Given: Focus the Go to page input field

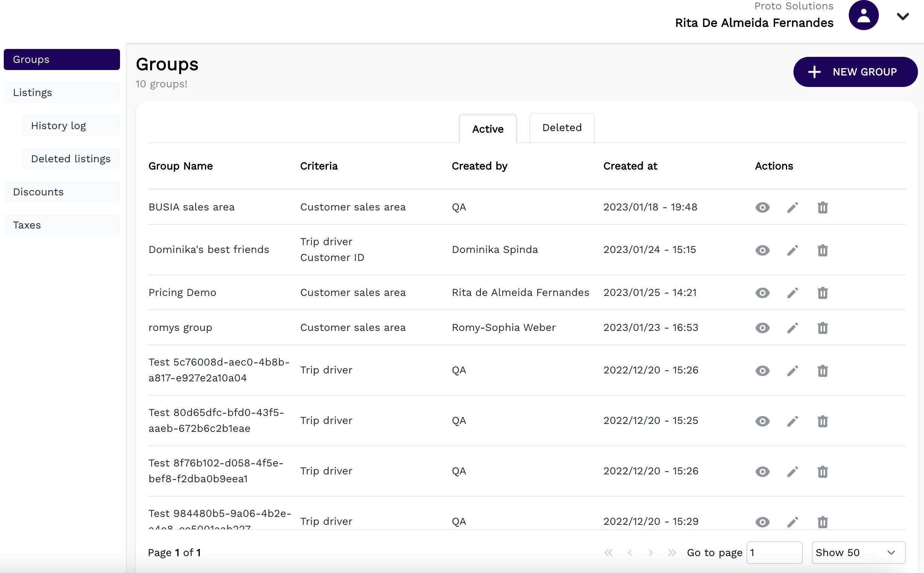Looking at the screenshot, I should 774,552.
